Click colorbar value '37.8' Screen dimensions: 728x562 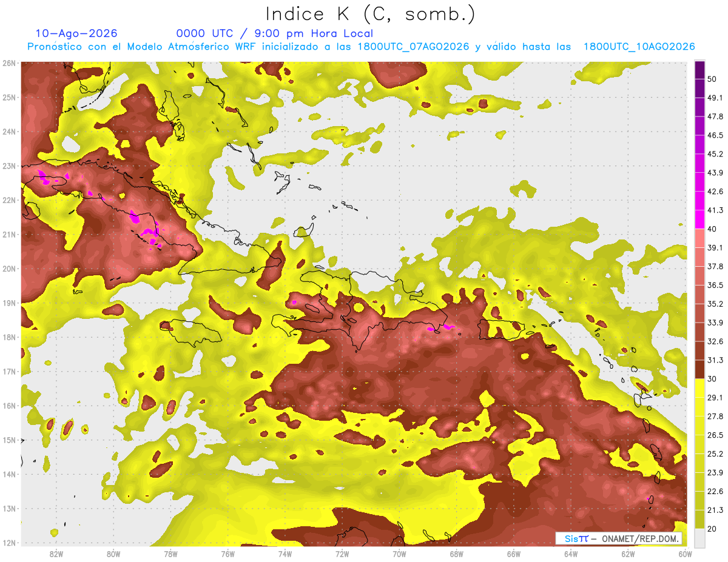pos(715,266)
